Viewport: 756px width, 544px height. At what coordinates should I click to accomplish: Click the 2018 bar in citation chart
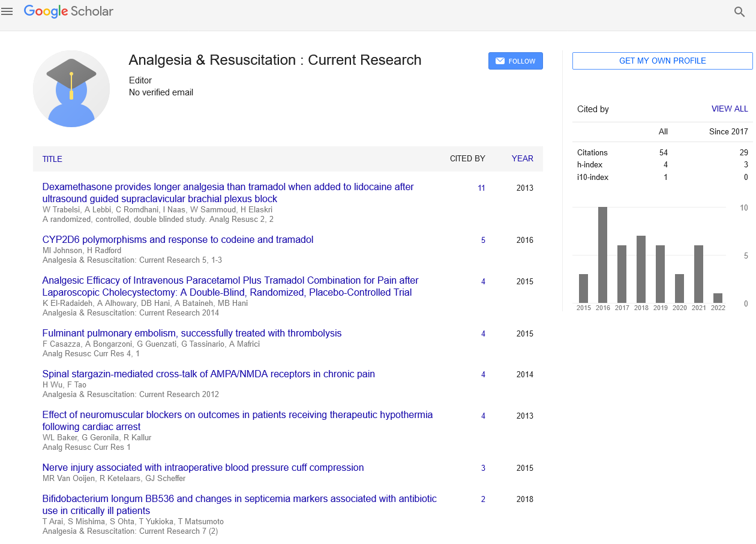click(x=641, y=269)
